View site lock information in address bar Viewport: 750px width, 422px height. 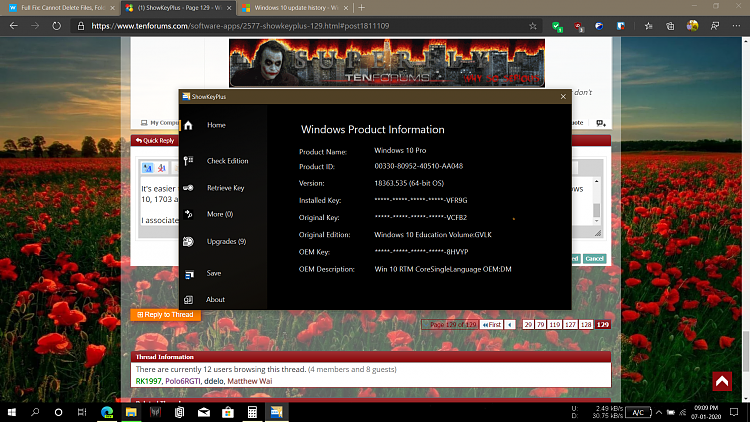[81, 26]
